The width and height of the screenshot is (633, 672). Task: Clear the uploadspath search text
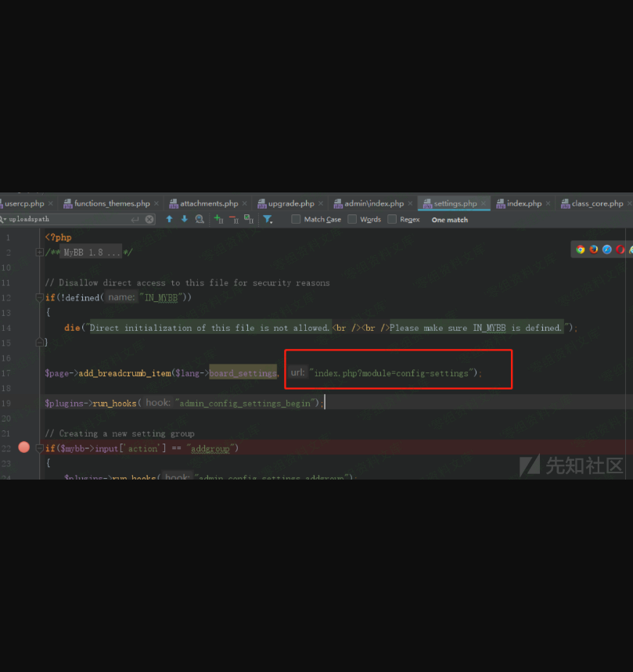[x=149, y=220]
